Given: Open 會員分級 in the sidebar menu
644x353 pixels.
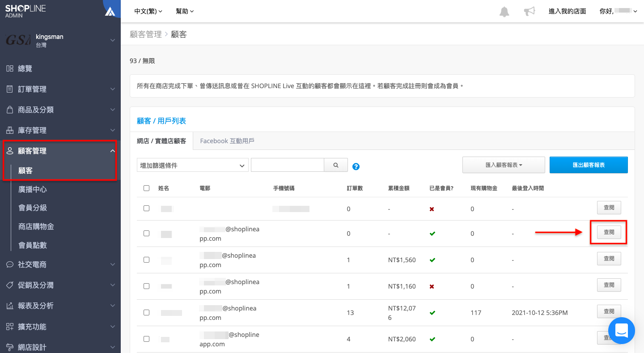Looking at the screenshot, I should (33, 208).
